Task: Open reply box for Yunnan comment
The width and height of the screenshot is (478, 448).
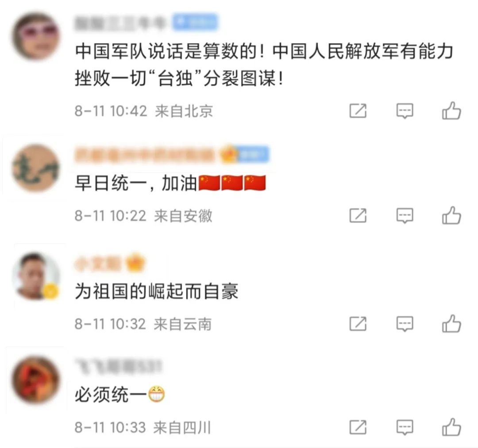Action: click(405, 324)
